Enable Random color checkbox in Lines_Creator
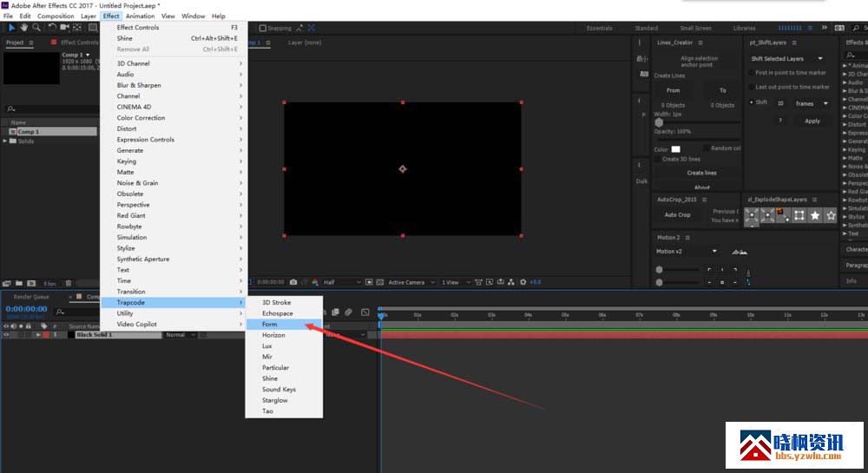The height and width of the screenshot is (473, 868). (x=707, y=148)
